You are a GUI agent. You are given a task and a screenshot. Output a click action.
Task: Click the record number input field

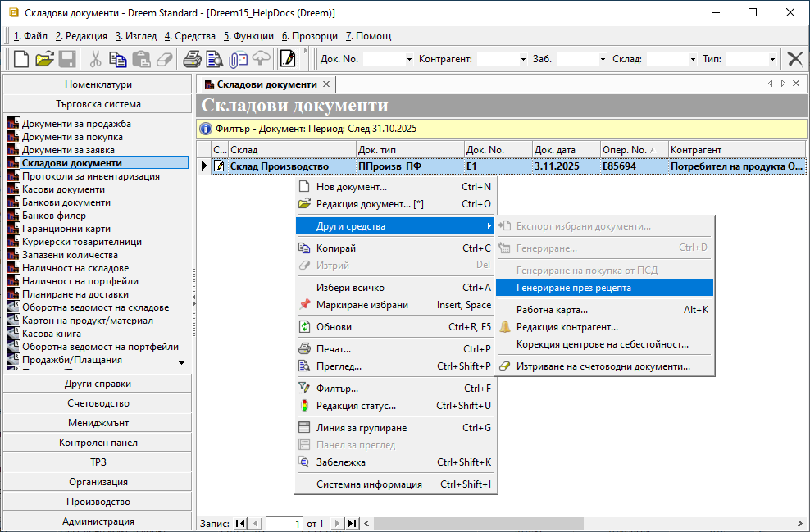[x=284, y=523]
